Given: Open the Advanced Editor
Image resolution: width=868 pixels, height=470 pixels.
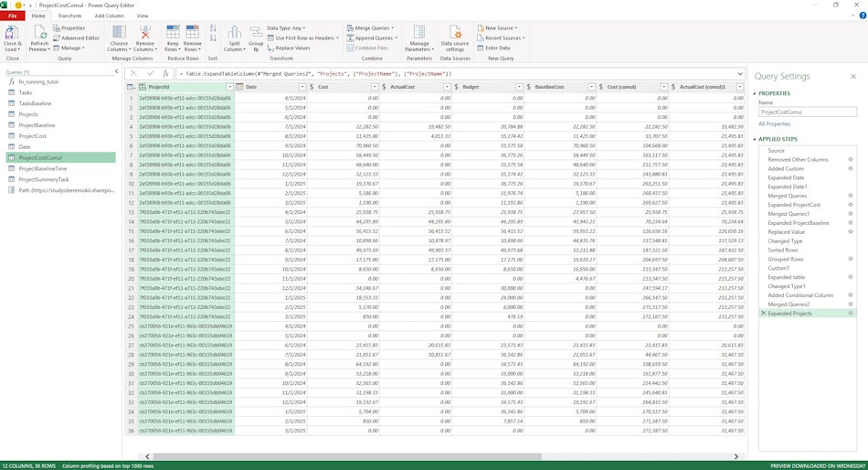Looking at the screenshot, I should (x=77, y=38).
